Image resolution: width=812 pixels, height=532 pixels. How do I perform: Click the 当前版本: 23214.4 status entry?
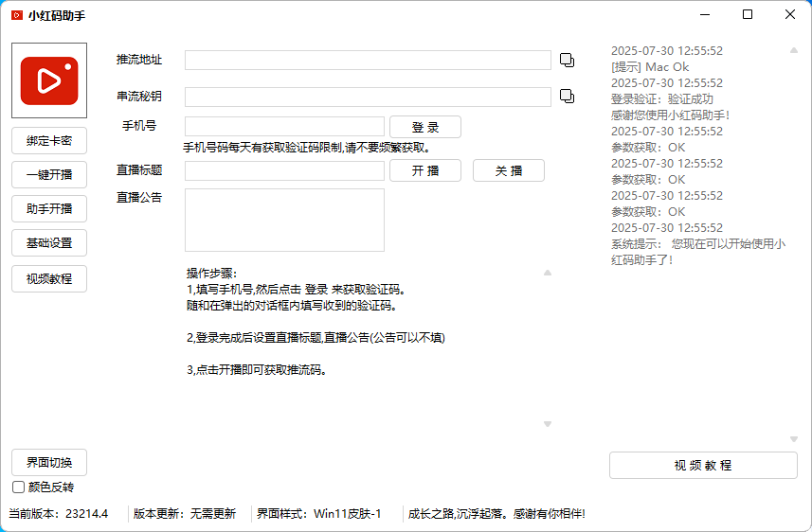(59, 514)
